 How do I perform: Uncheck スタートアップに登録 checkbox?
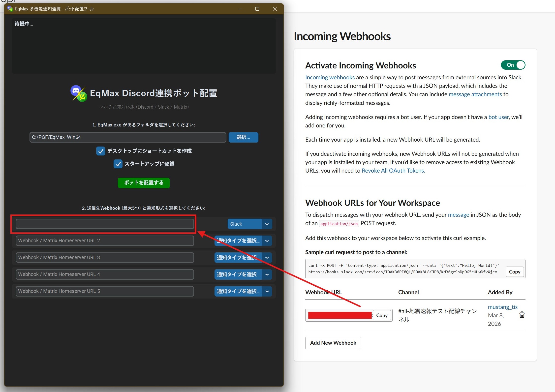click(x=118, y=164)
